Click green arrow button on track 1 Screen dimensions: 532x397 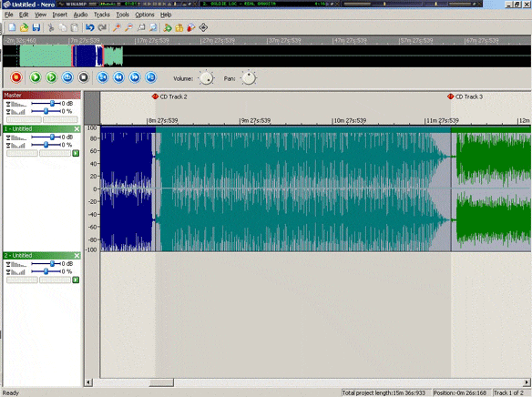pyautogui.click(x=76, y=153)
